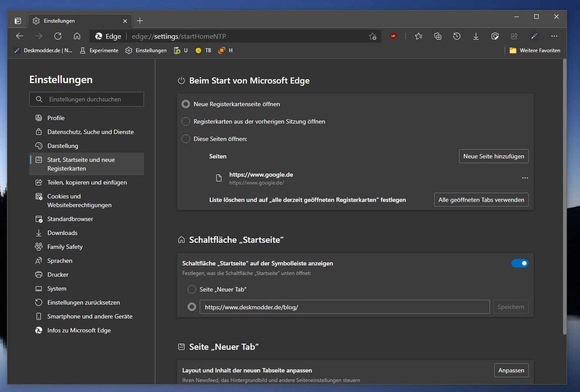Select Seite Neuer Tab radio option
Viewport: 580px width, 392px height.
pos(192,289)
